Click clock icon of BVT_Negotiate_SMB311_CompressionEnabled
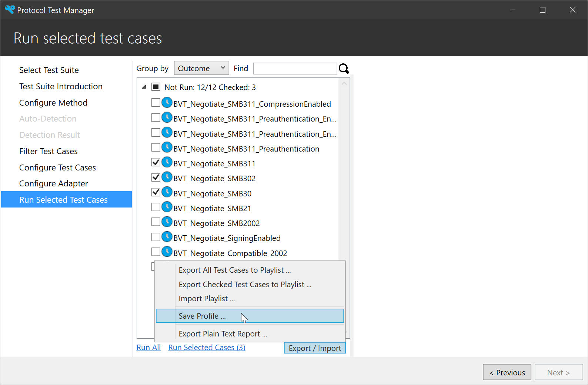This screenshot has height=385, width=588. coord(167,103)
